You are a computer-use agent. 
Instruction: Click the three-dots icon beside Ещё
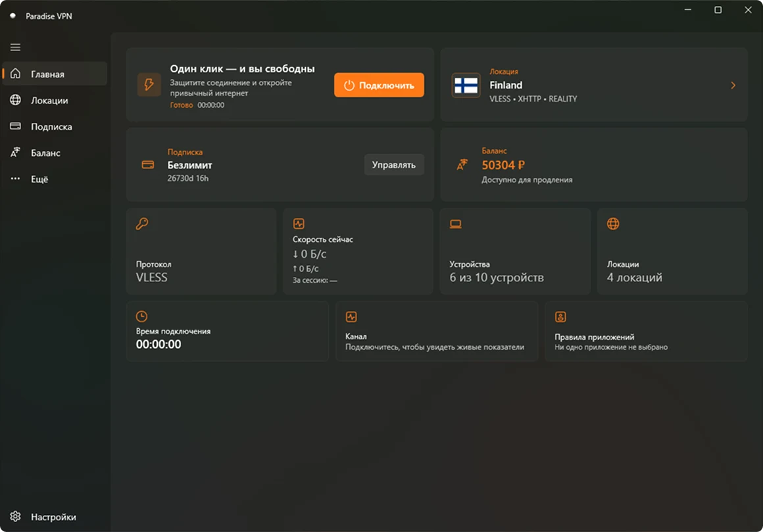pos(16,178)
